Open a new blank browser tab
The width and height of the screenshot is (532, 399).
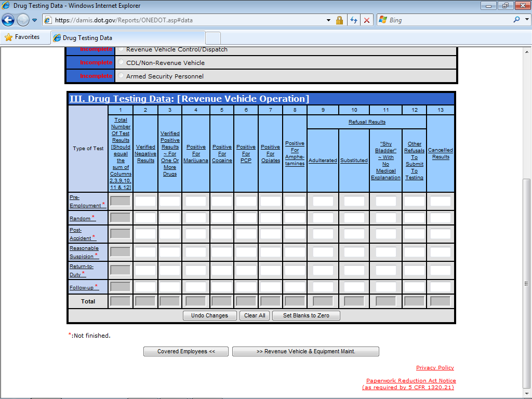coord(213,38)
